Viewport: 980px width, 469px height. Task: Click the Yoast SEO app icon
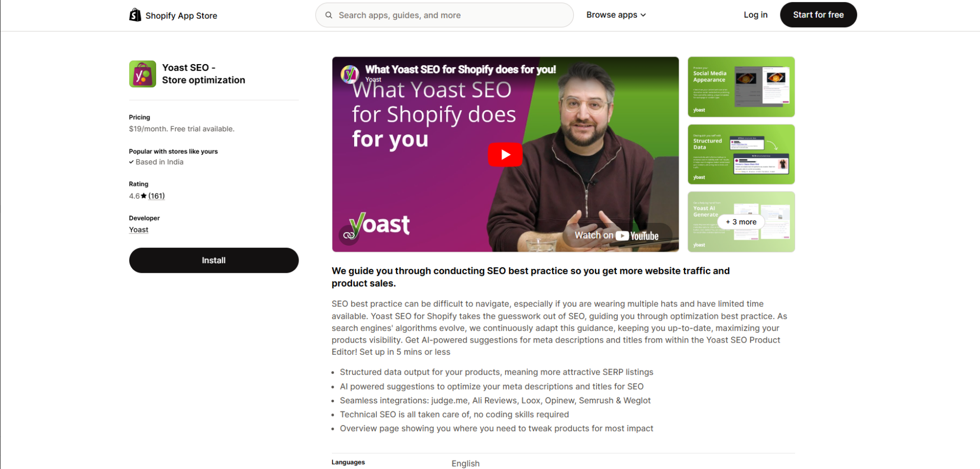(142, 74)
